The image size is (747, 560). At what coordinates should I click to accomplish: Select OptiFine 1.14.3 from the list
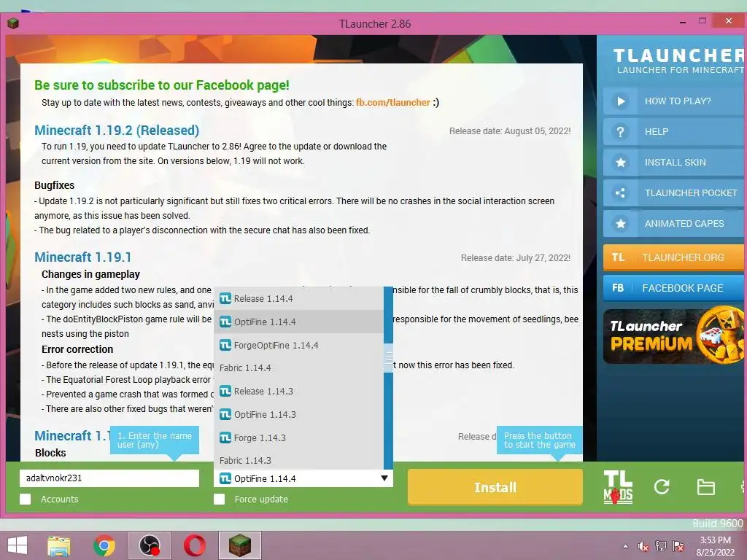[x=298, y=414]
